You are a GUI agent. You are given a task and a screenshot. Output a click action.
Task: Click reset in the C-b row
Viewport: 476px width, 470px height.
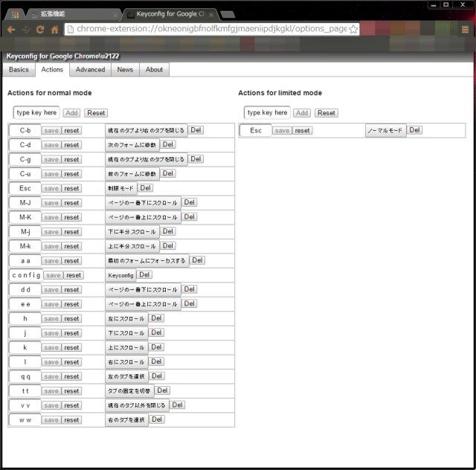pyautogui.click(x=71, y=131)
